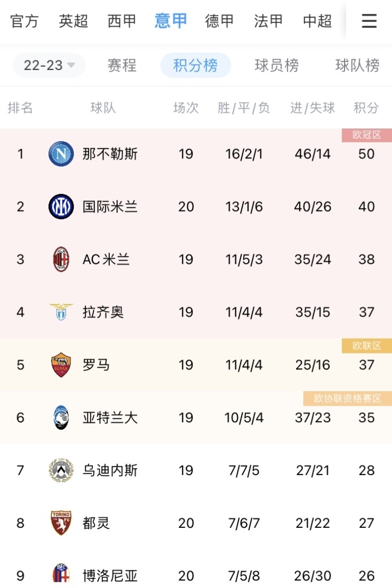Tap the Torino club crest
Screen dimensions: 392x588
click(x=61, y=523)
